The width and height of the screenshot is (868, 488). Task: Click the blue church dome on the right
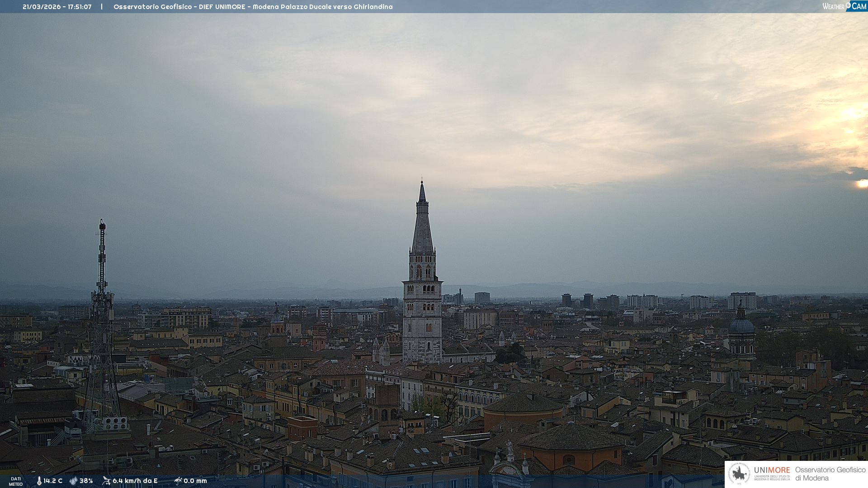[741, 325]
